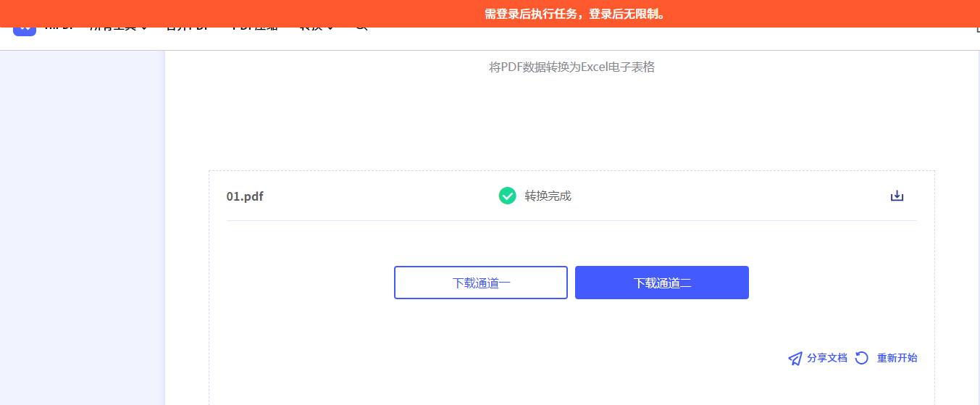Click the 将PDF数据转换为Excel电子表格 subtitle
This screenshot has height=405, width=980.
tap(572, 67)
